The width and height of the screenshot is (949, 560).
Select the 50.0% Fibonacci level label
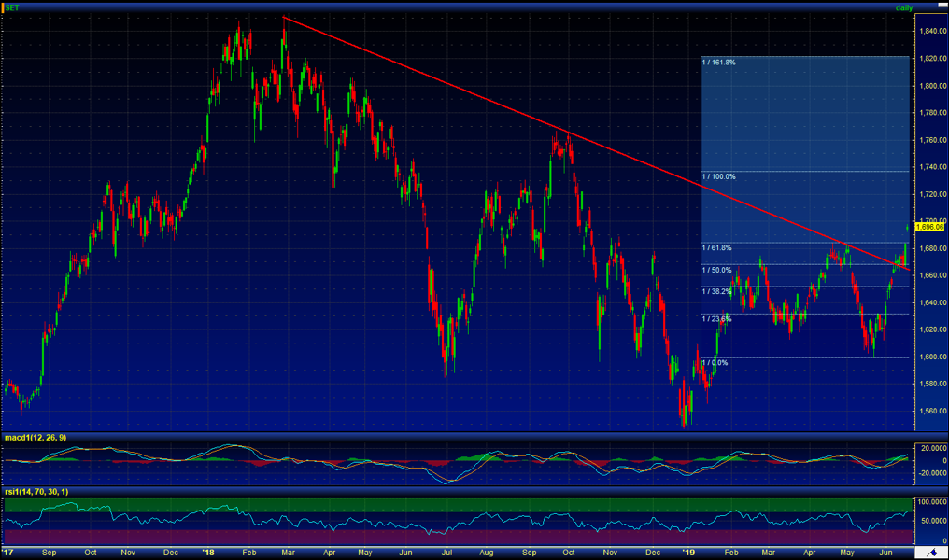(x=716, y=270)
